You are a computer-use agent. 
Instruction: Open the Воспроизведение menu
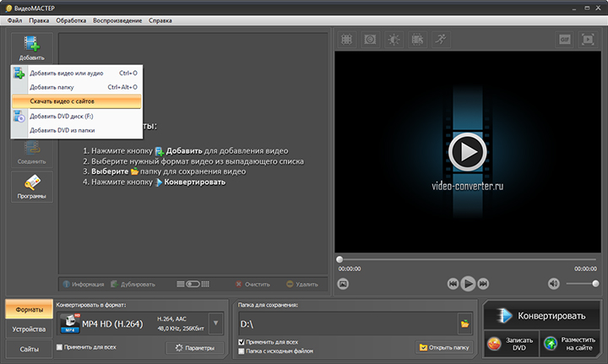(117, 20)
